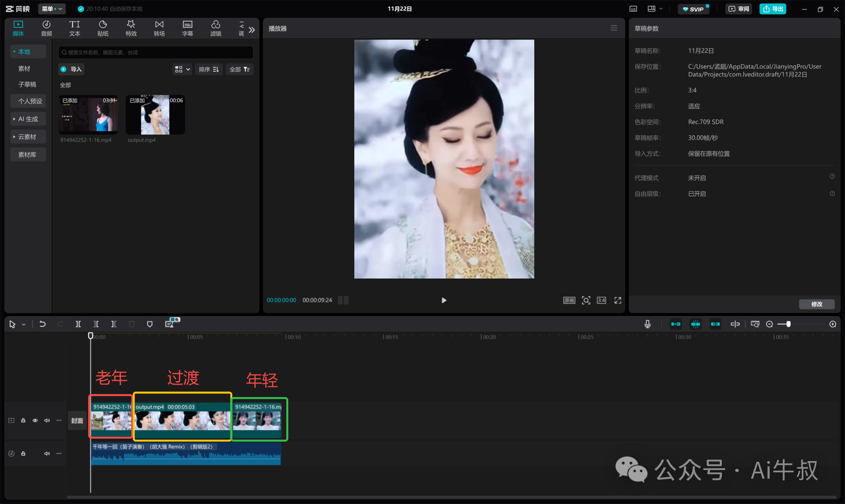Click the 特效 effects icon
Screen dimensions: 845x504
131,28
